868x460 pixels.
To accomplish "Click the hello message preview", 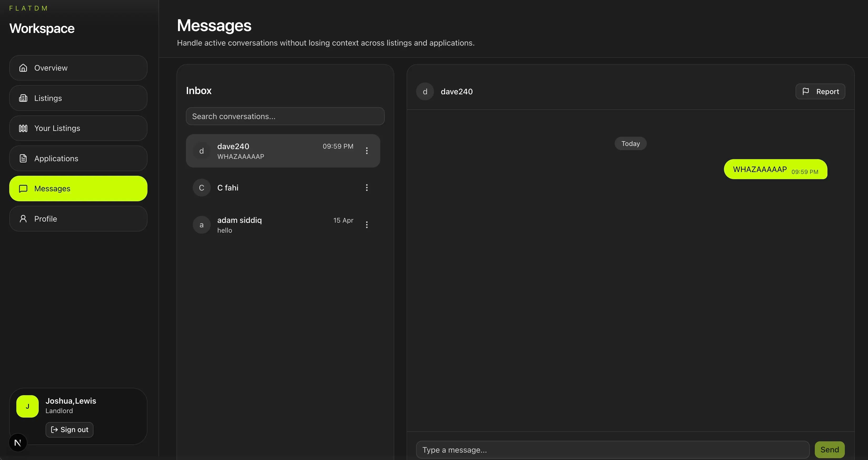I will [225, 231].
